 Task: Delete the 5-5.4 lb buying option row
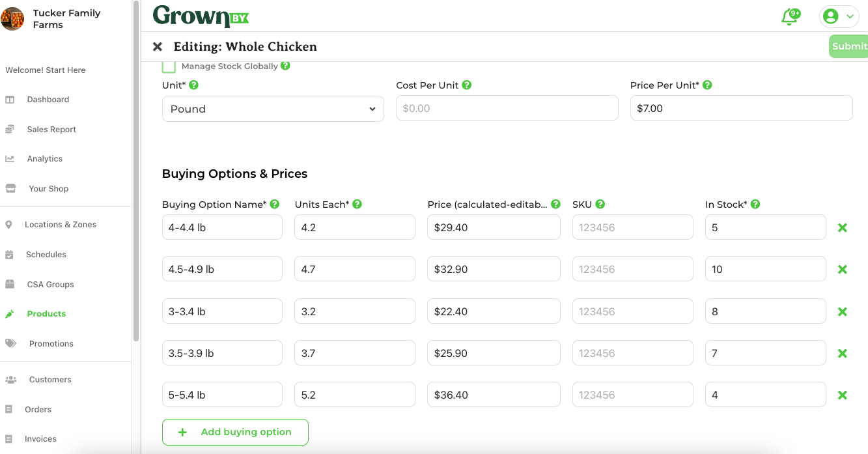[x=842, y=395]
